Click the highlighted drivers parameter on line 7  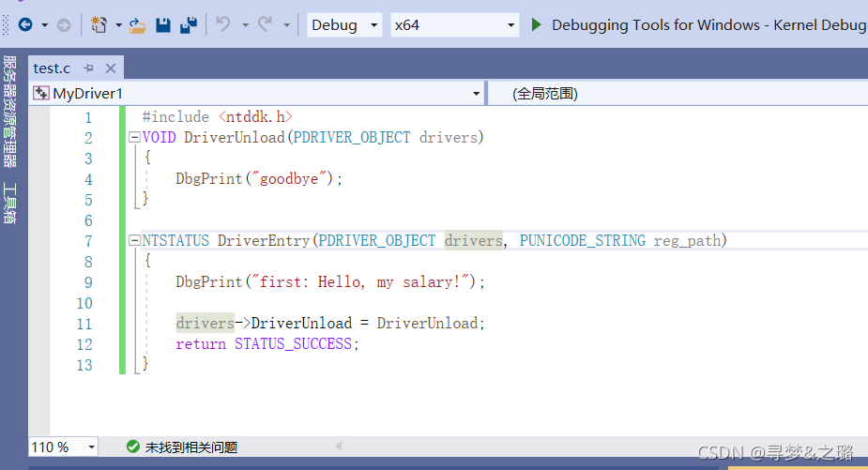[473, 240]
